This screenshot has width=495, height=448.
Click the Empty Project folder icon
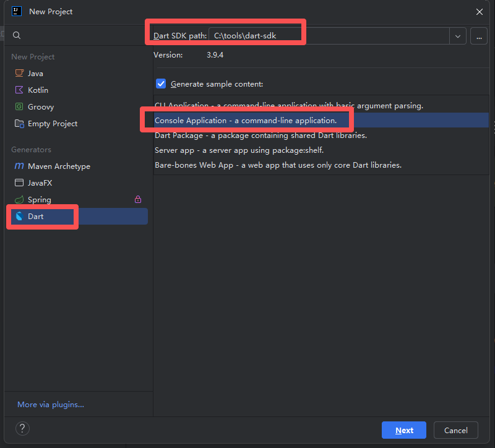19,123
